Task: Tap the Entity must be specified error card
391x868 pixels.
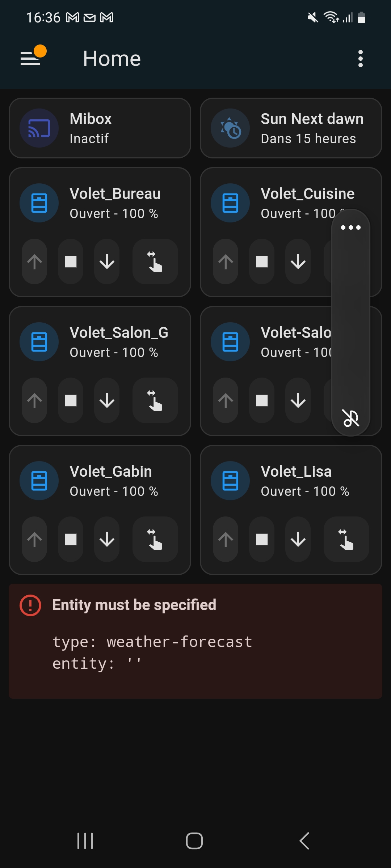Action: [195, 641]
